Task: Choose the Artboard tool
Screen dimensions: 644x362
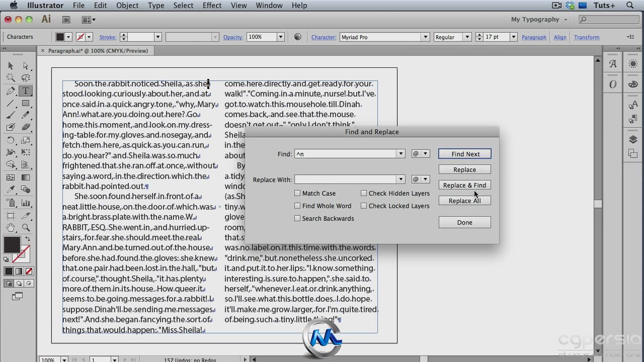Action: [x=11, y=216]
